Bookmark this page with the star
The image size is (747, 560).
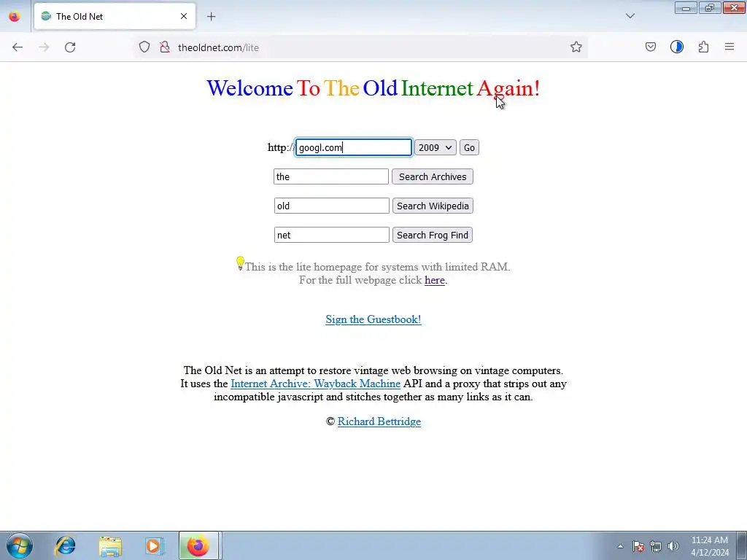(576, 47)
